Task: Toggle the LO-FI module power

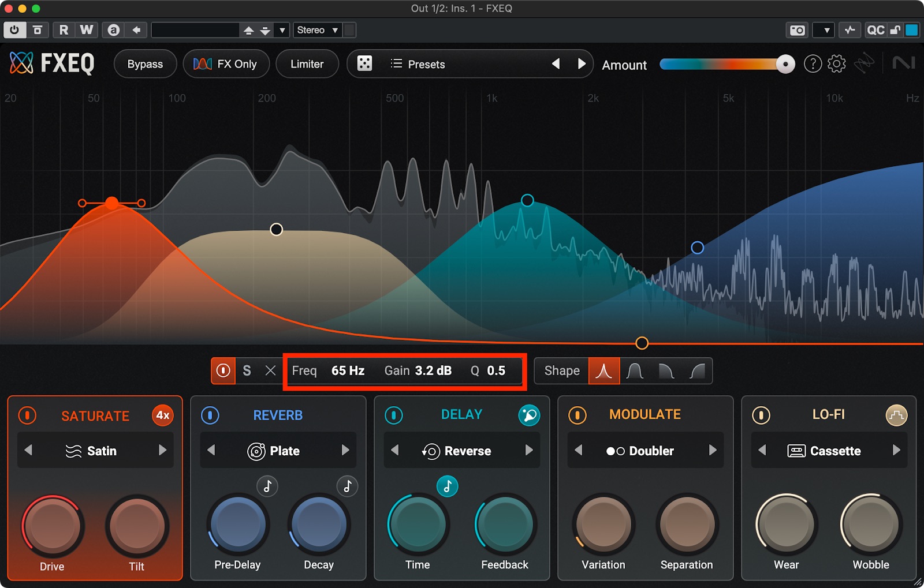Action: tap(761, 415)
